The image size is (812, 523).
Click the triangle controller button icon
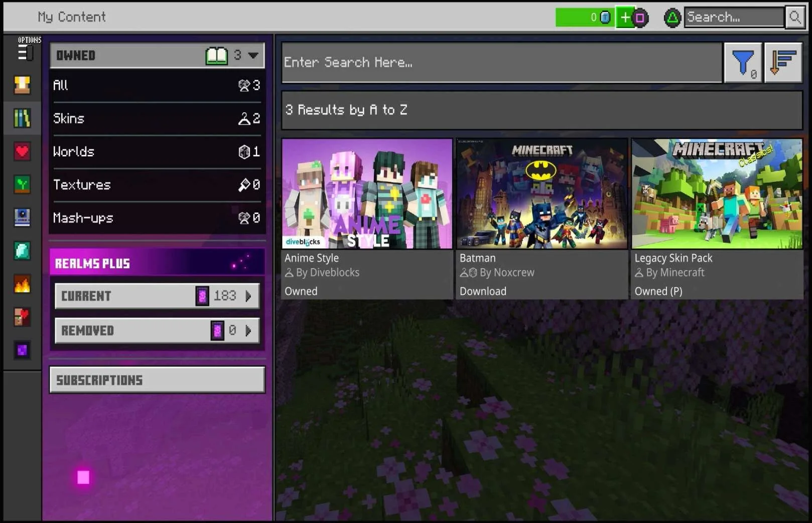coord(672,18)
